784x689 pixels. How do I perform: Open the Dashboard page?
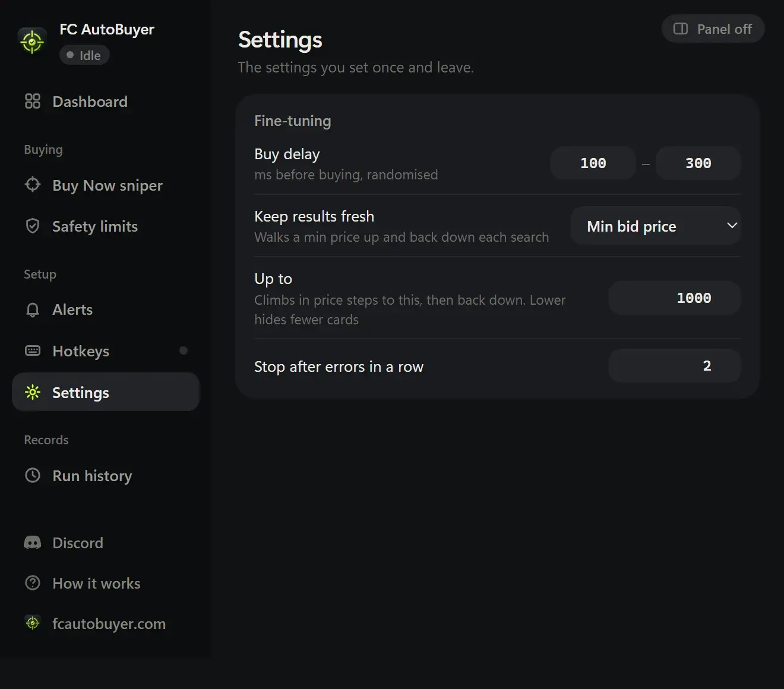[x=106, y=102]
